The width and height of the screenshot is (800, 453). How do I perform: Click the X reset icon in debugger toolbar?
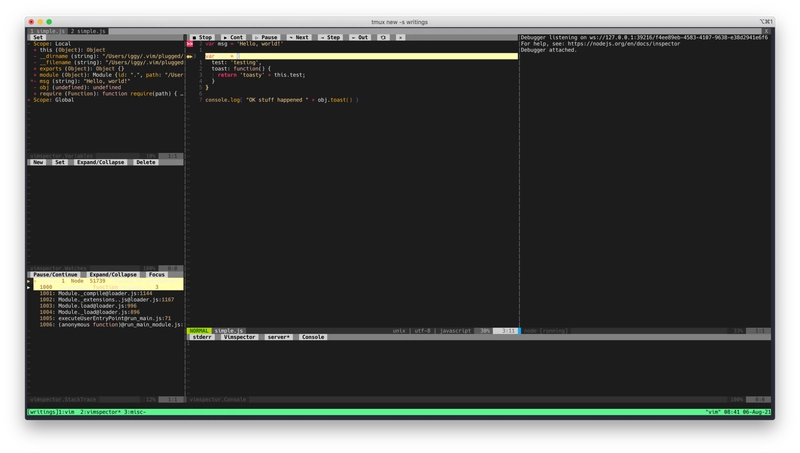401,37
